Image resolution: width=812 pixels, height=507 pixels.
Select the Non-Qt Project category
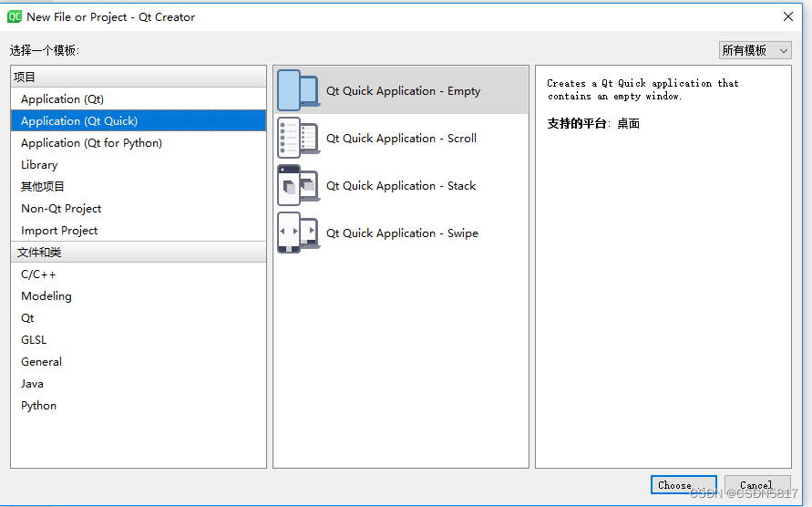pyautogui.click(x=139, y=209)
